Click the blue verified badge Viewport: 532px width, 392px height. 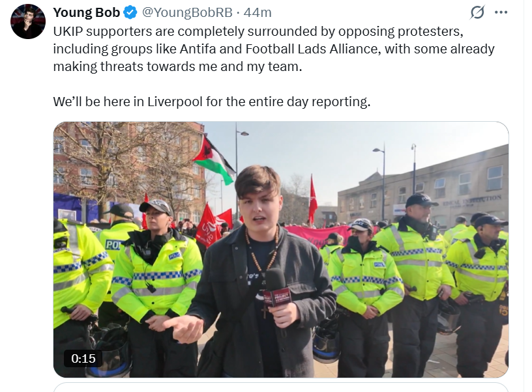pos(130,13)
